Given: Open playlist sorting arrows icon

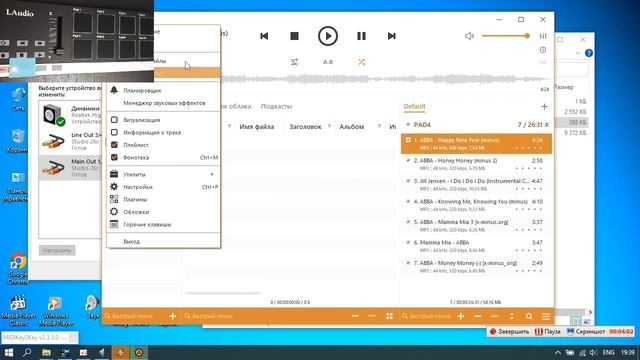Looking at the screenshot, I should coord(511,316).
